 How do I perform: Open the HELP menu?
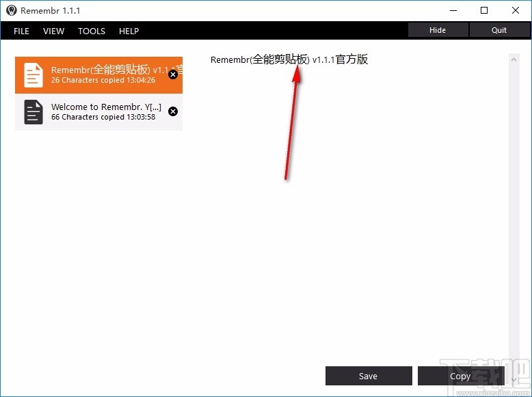tap(129, 31)
